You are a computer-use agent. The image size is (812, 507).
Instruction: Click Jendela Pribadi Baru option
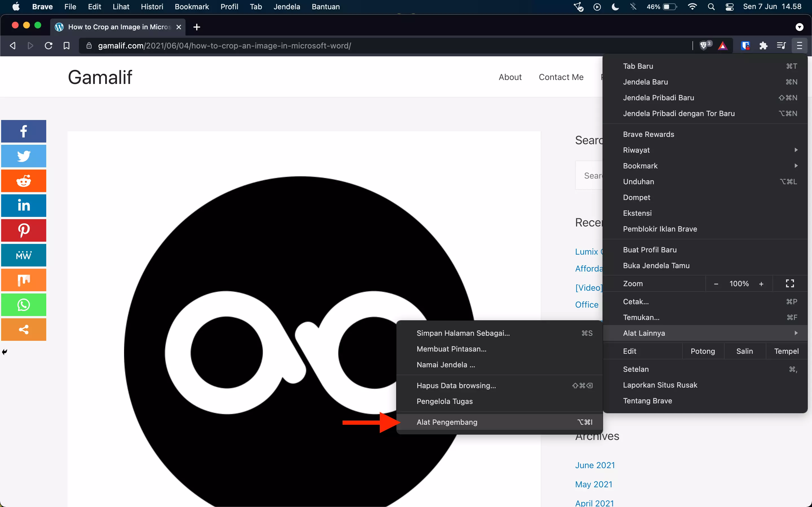[x=659, y=97]
